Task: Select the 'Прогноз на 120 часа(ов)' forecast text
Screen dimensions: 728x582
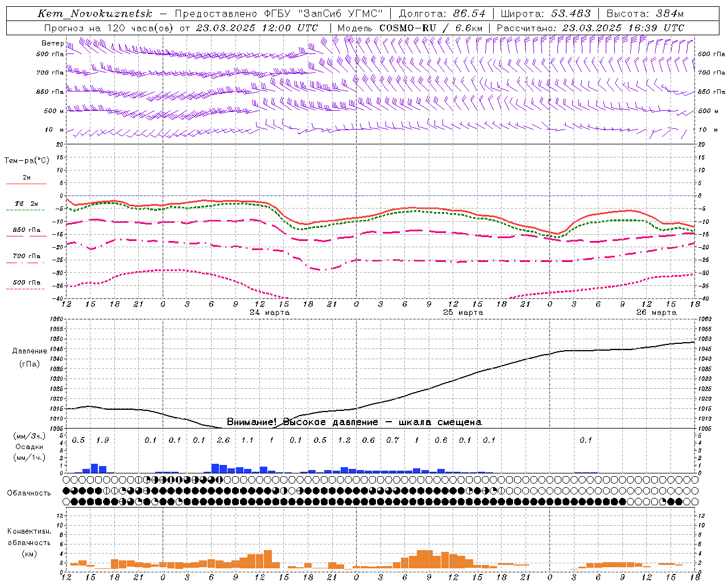Action: point(109,28)
